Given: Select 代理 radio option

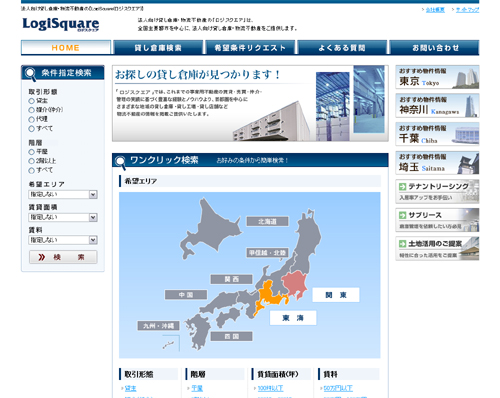Looking at the screenshot, I should point(31,119).
